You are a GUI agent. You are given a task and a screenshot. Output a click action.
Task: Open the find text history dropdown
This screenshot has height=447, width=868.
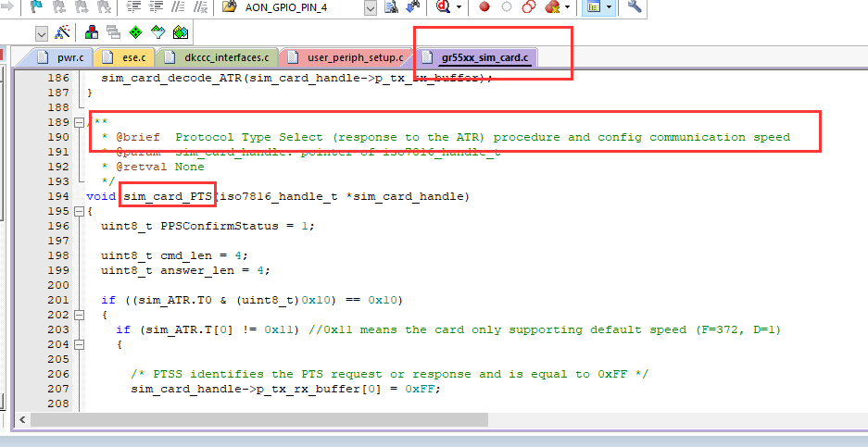(371, 7)
